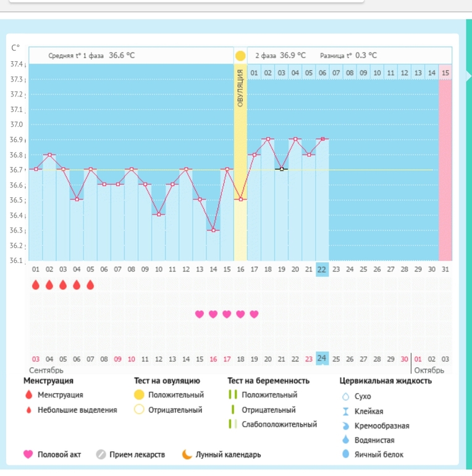
Task: Select the yellow Положительный ovulation test circle in legend
Action: click(139, 394)
